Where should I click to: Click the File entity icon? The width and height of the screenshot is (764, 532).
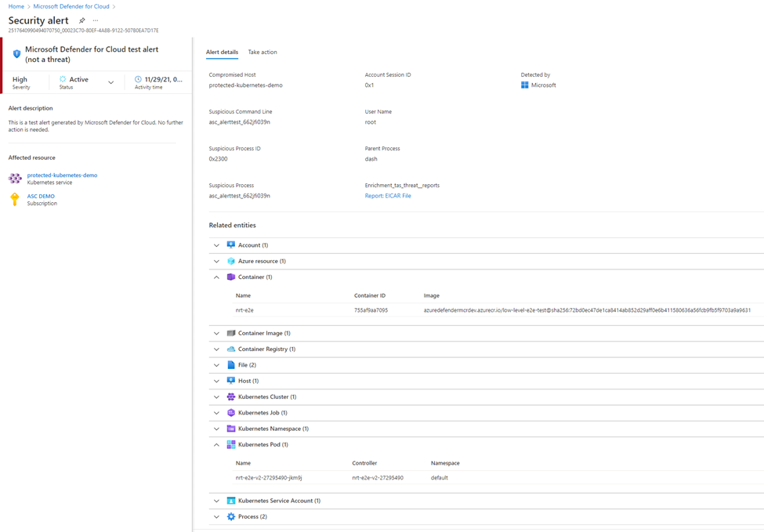231,365
